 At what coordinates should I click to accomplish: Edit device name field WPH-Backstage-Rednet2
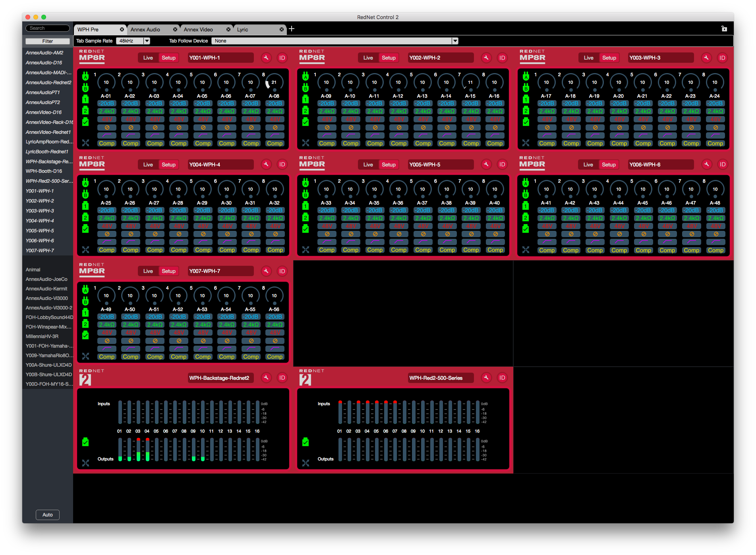click(220, 378)
